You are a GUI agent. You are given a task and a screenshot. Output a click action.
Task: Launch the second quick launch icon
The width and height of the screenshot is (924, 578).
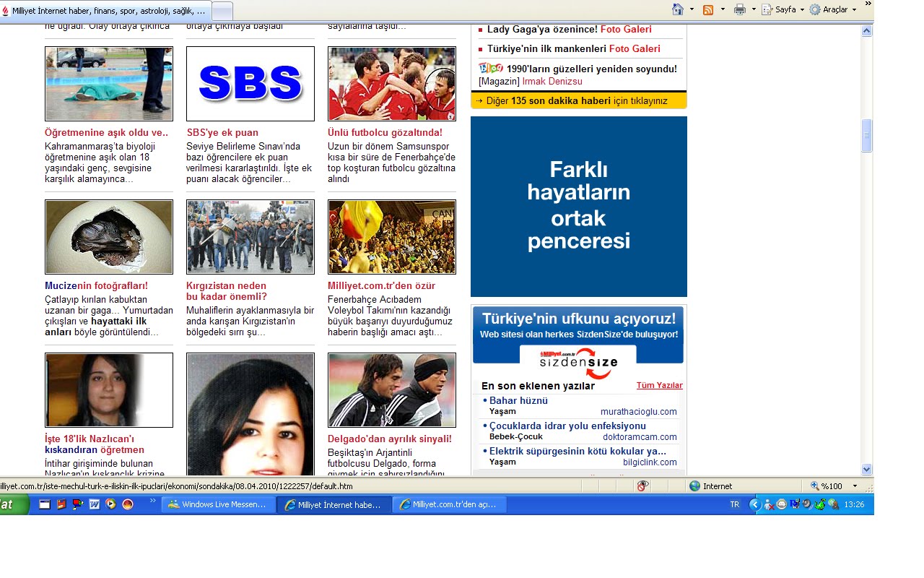click(x=61, y=504)
